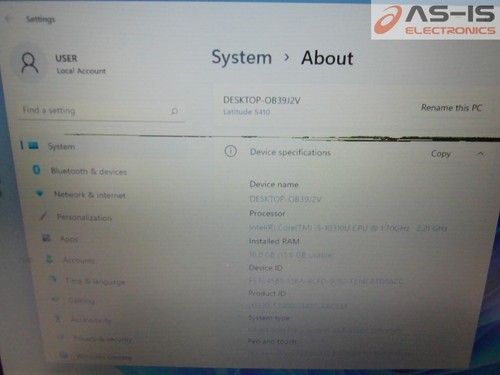Collapse the Device specifications section chevron
This screenshot has width=500, height=375.
[480, 154]
